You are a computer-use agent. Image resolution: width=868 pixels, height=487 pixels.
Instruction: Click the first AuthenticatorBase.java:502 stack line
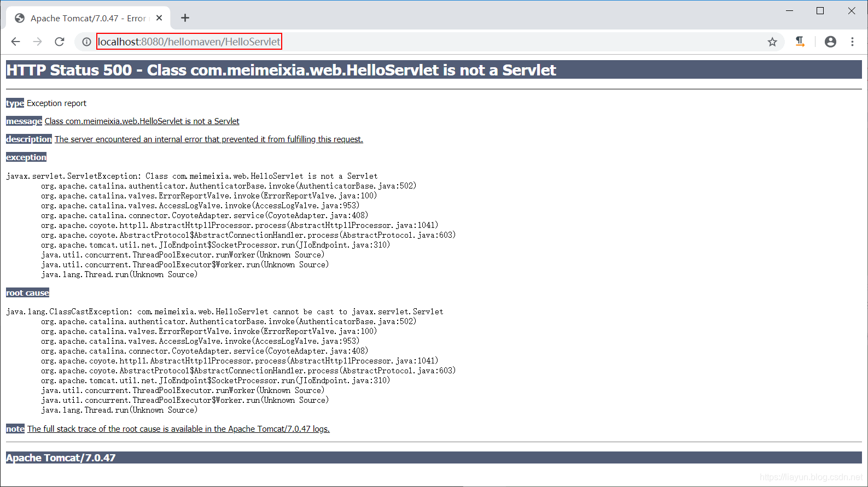tap(229, 186)
